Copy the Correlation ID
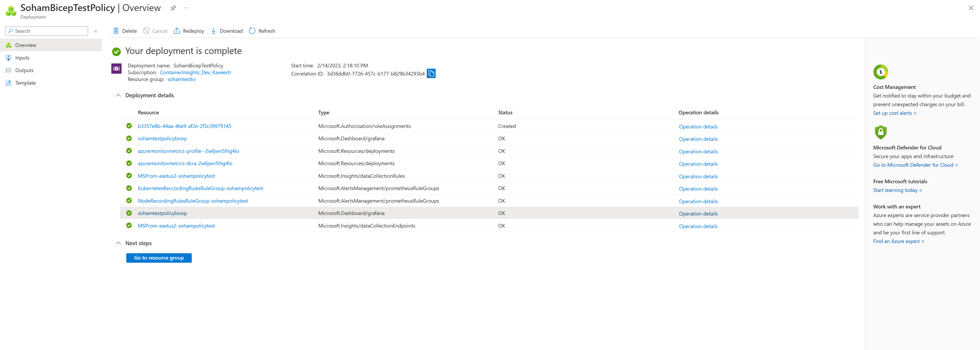Viewport: 980px width, 350px height. point(431,73)
